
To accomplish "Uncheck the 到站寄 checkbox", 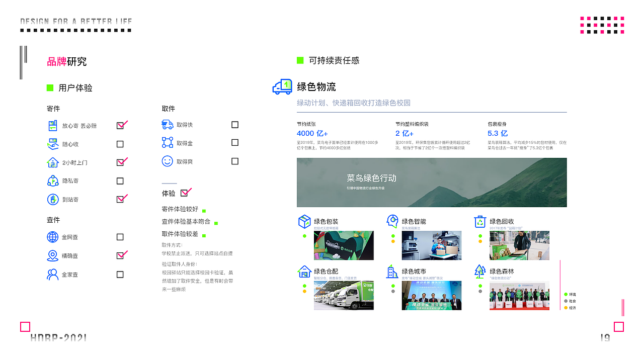I will pyautogui.click(x=120, y=199).
